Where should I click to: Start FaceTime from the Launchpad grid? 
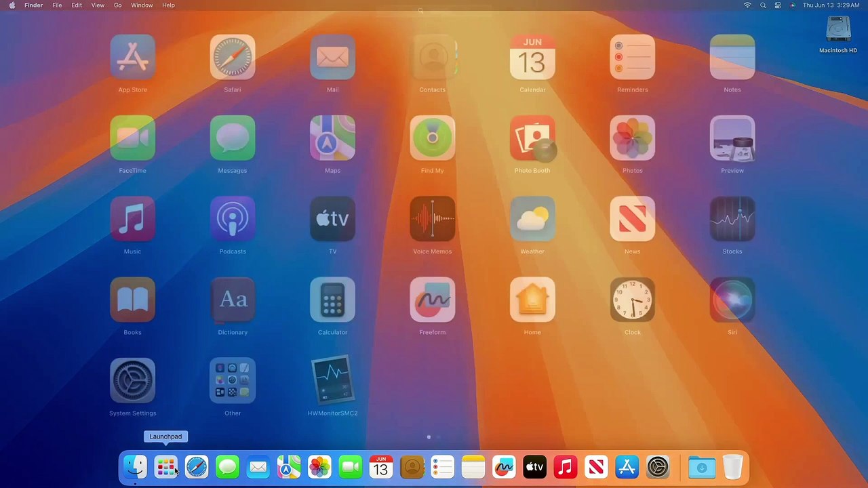click(132, 138)
